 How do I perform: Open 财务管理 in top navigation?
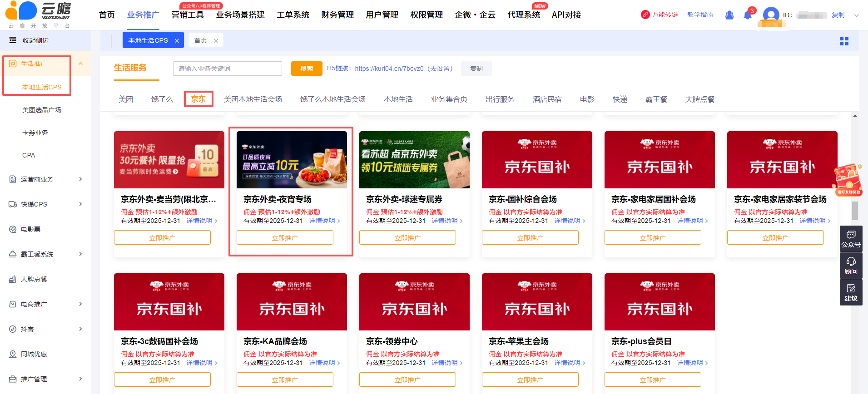337,15
